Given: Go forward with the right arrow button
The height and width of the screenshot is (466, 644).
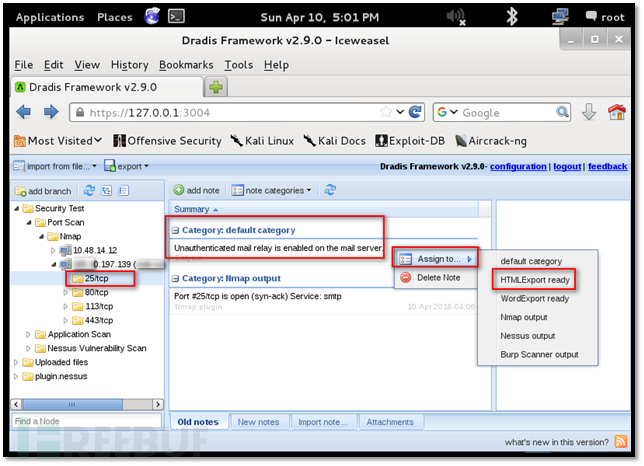Looking at the screenshot, I should [51, 112].
